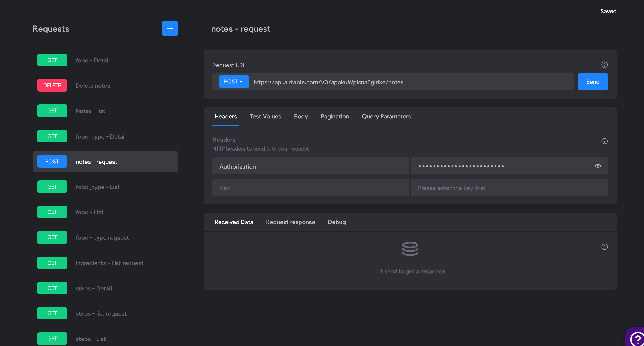Click the header Key input field
The width and height of the screenshot is (644, 346).
[x=310, y=188]
